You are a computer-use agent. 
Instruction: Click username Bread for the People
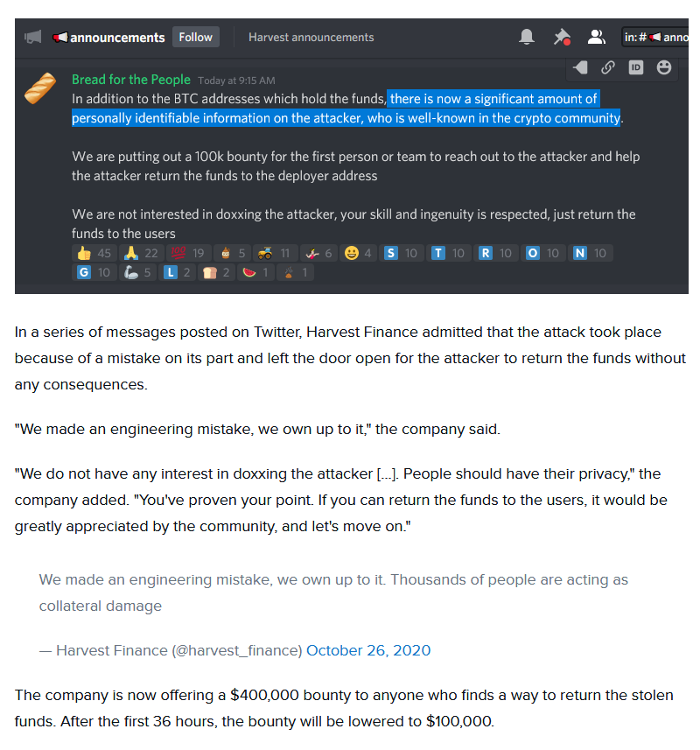coord(131,80)
